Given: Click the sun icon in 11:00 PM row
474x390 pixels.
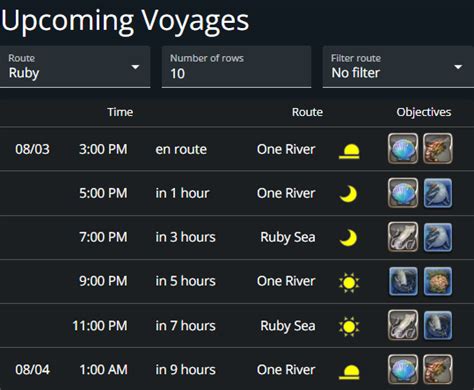Looking at the screenshot, I should 349,326.
